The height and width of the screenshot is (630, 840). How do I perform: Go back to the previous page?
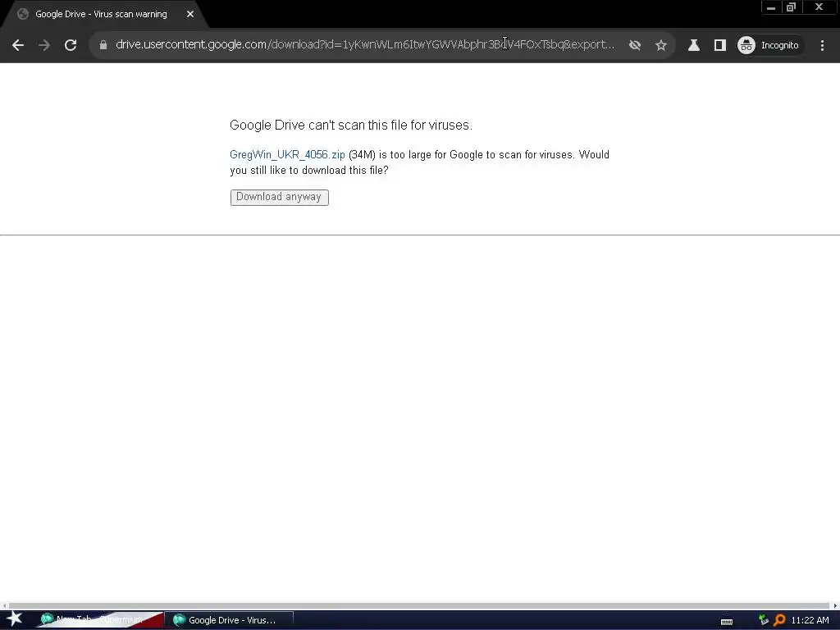coord(18,45)
